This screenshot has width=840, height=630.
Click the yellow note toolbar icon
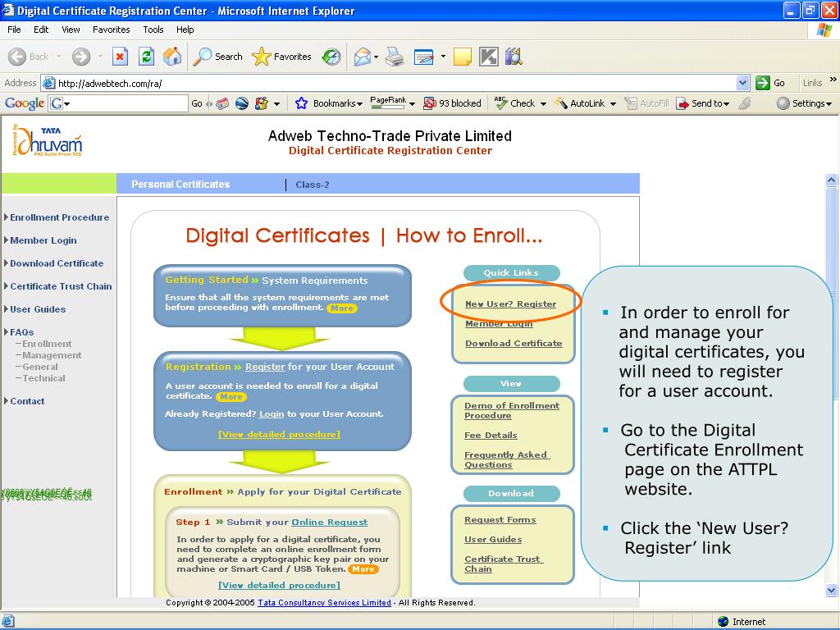click(x=463, y=57)
